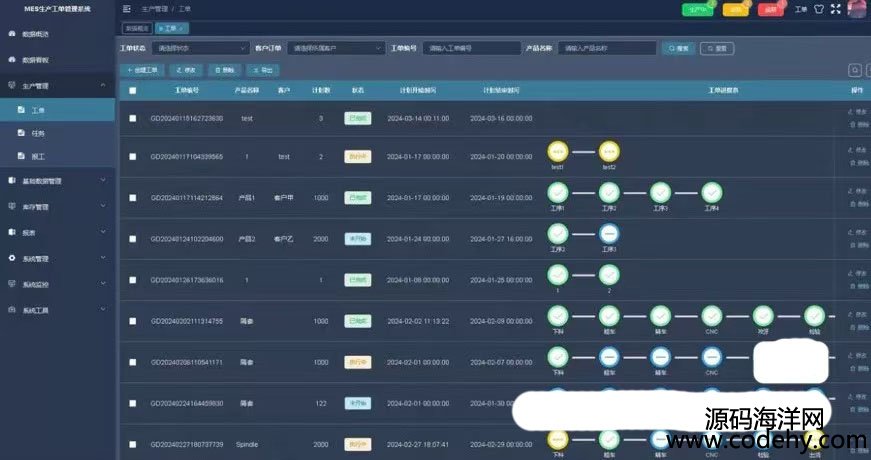The height and width of the screenshot is (460, 871).
Task: Tick the checkbox for order GD20240227180737739
Action: [x=132, y=443]
